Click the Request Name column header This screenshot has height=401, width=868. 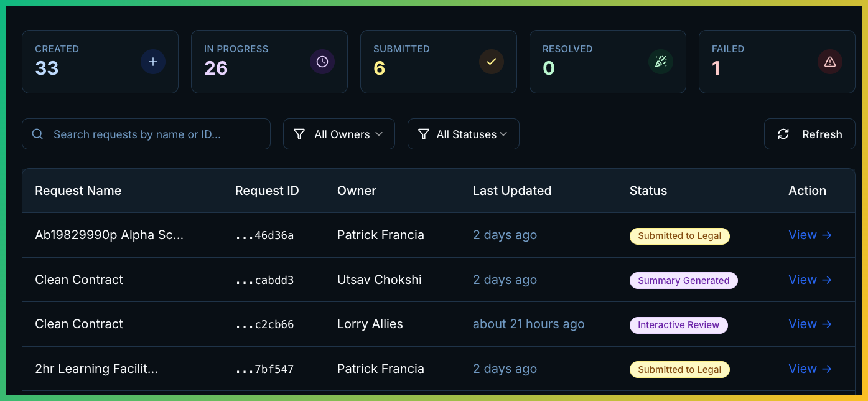click(78, 191)
